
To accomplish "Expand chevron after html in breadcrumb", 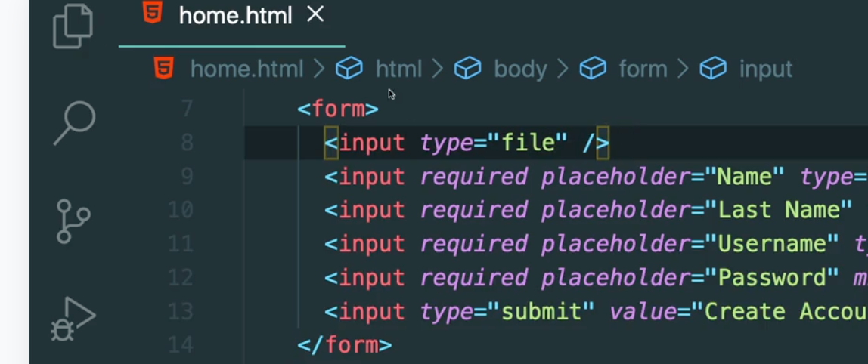I will [437, 69].
